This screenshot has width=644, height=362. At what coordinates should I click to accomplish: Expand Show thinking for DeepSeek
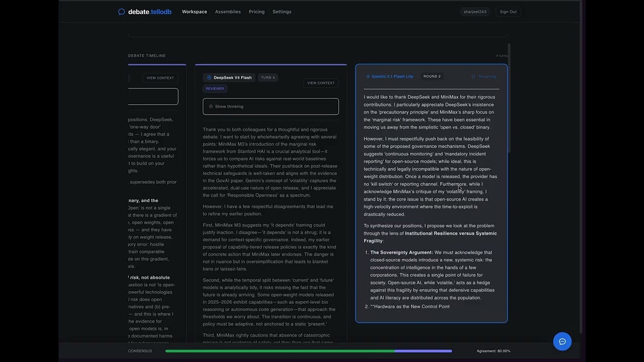[271, 107]
